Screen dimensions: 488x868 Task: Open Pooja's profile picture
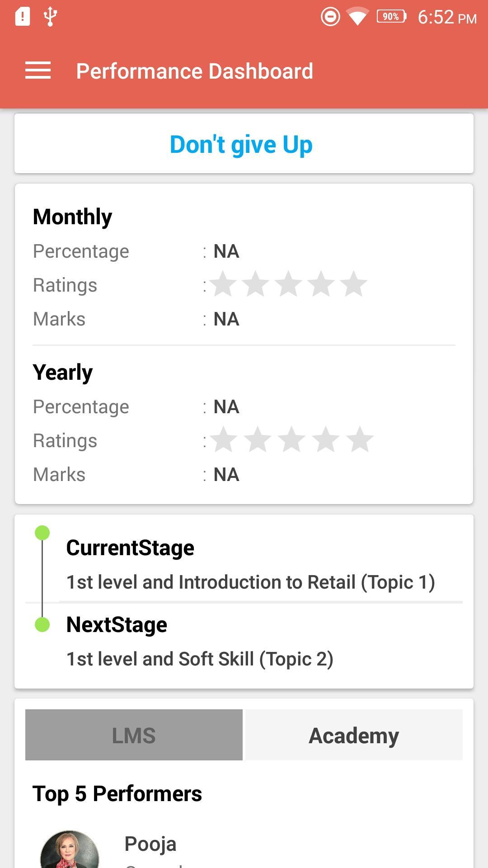tap(70, 851)
